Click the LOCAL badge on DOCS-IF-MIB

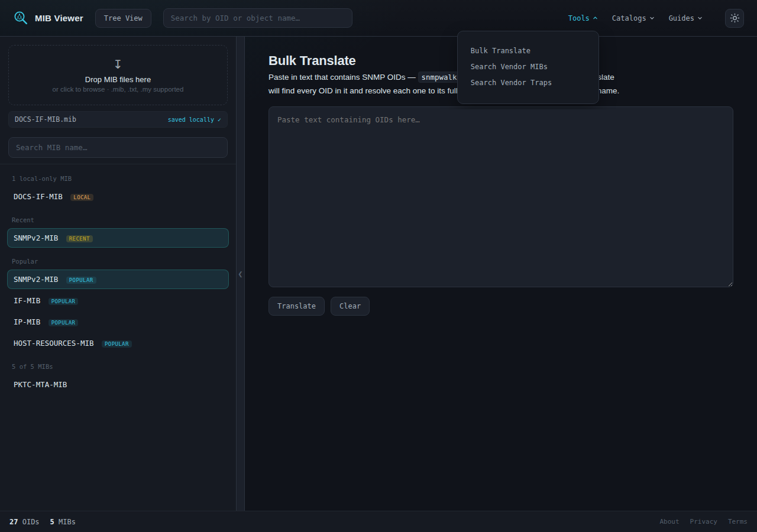[82, 197]
